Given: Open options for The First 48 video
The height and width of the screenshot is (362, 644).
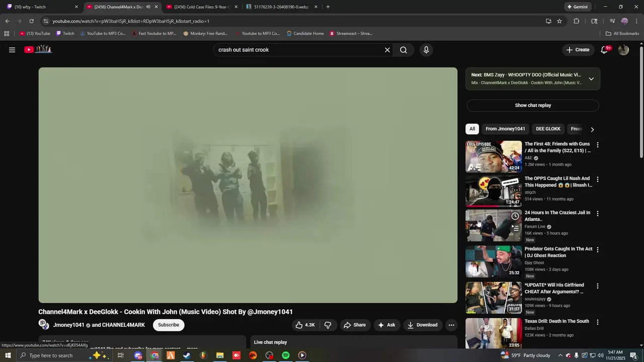Looking at the screenshot, I should pos(598,145).
